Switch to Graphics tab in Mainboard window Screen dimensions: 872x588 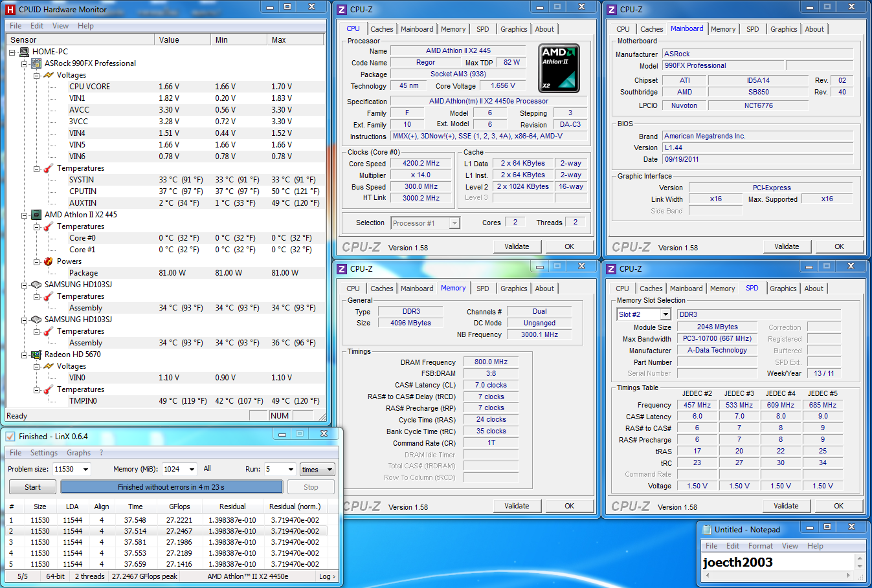(783, 29)
